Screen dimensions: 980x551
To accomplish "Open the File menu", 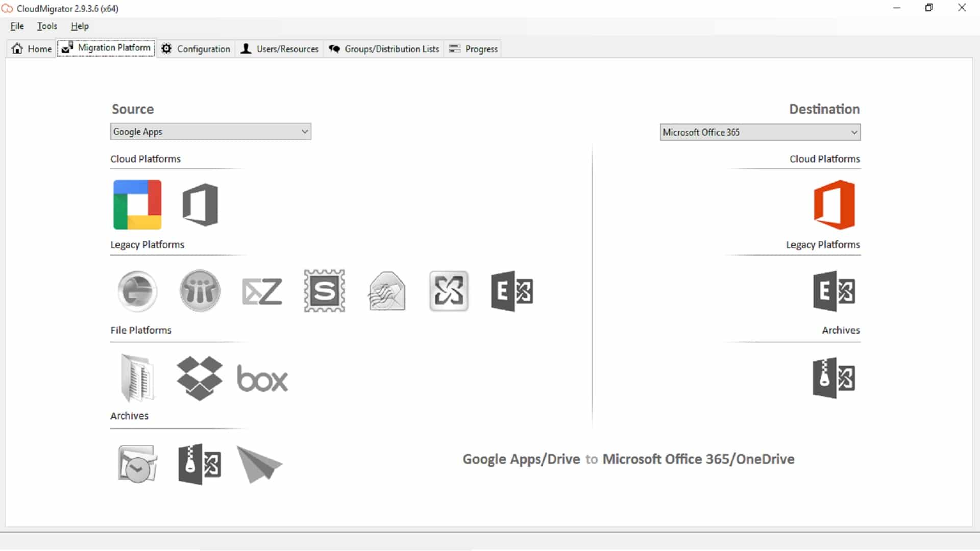I will [x=17, y=26].
